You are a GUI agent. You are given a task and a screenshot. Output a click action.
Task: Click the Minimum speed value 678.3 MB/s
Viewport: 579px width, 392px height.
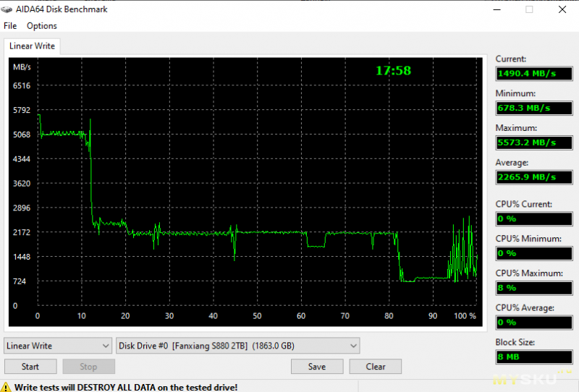(534, 108)
